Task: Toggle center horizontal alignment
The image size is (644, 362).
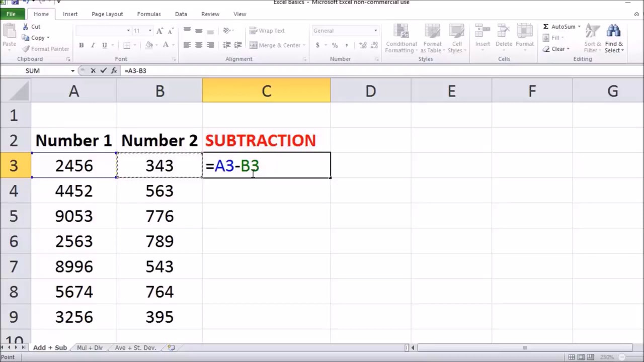Action: pos(199,45)
